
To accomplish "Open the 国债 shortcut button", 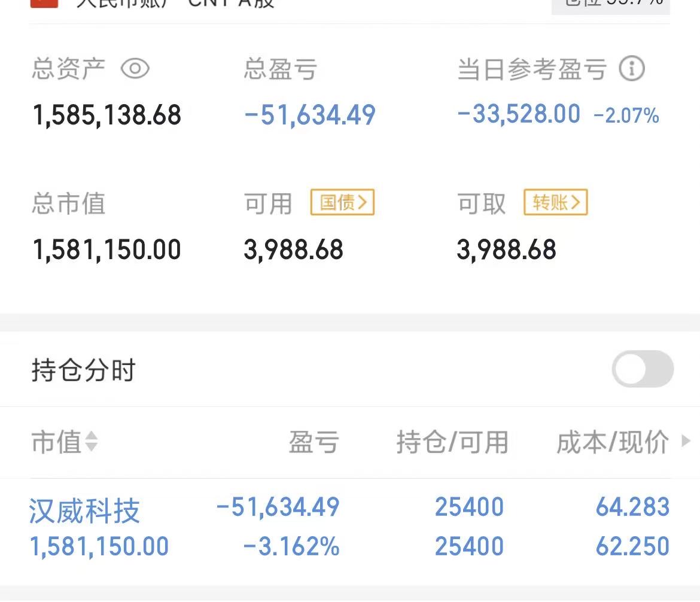I will (x=342, y=203).
